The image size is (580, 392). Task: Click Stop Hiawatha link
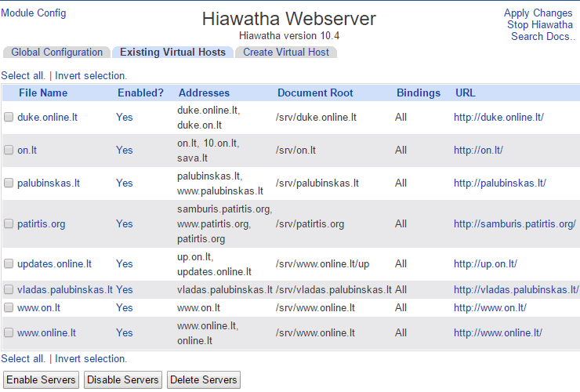(540, 25)
